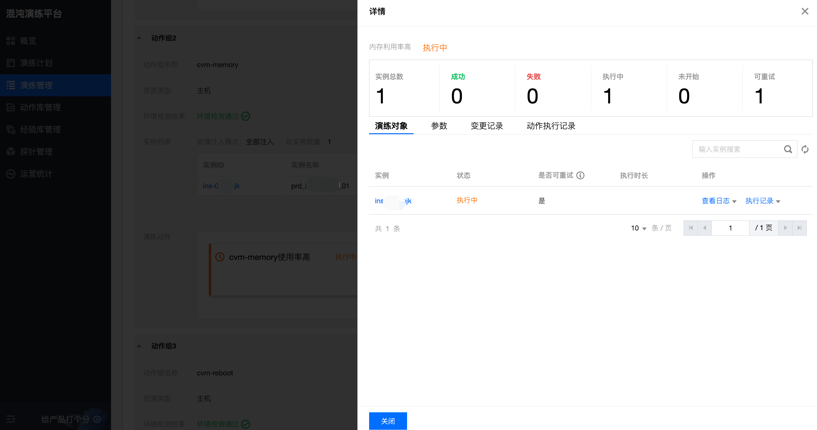Open the 动作执行记录 tab
817x430 pixels.
click(551, 126)
